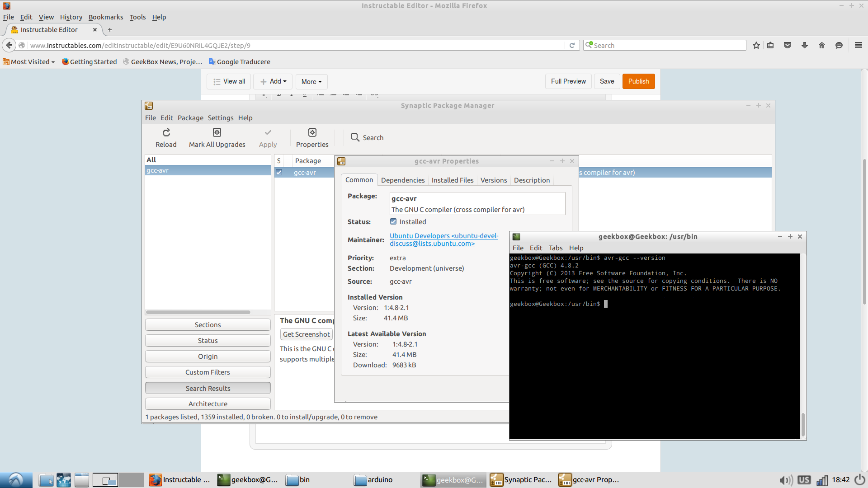This screenshot has height=488, width=868.
Task: Click the Apply icon in Synaptic toolbar
Action: point(268,137)
